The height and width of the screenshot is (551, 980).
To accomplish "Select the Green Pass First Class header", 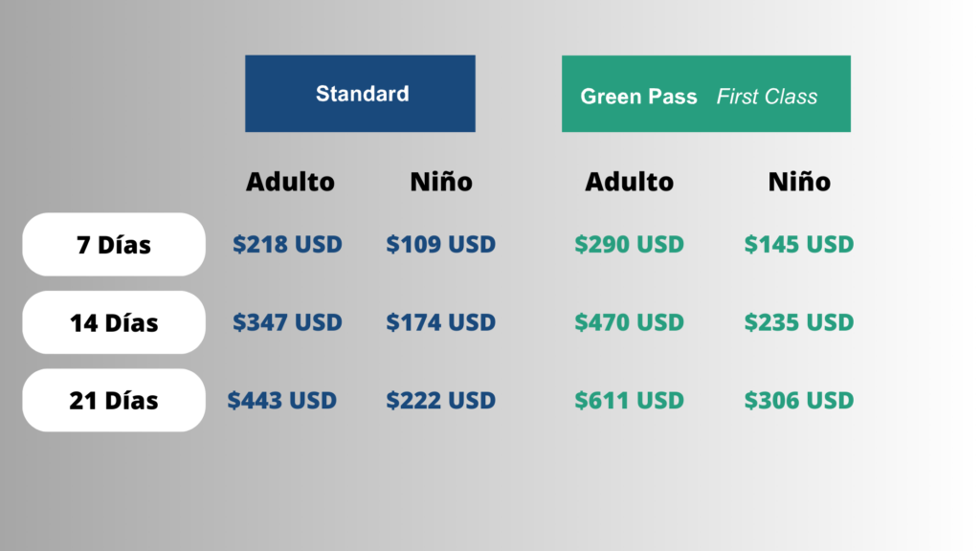I will pos(705,94).
